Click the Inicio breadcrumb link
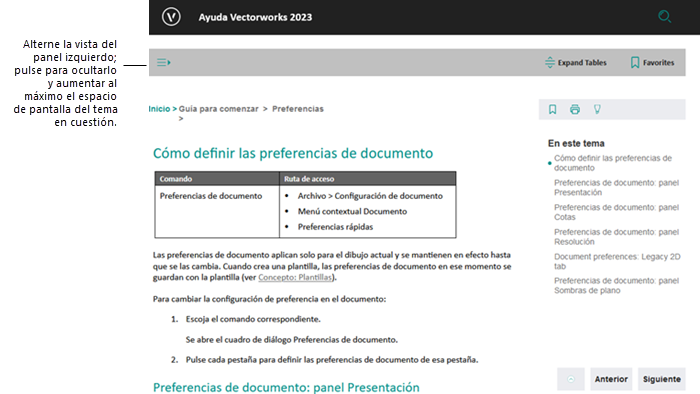The image size is (700, 394). coord(159,109)
